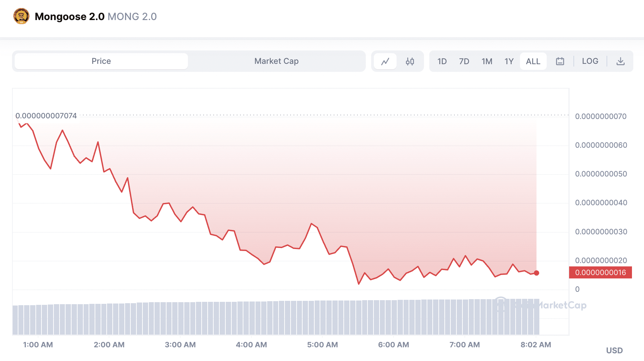644x361 pixels.
Task: Select the Market Cap tab
Action: click(x=276, y=61)
